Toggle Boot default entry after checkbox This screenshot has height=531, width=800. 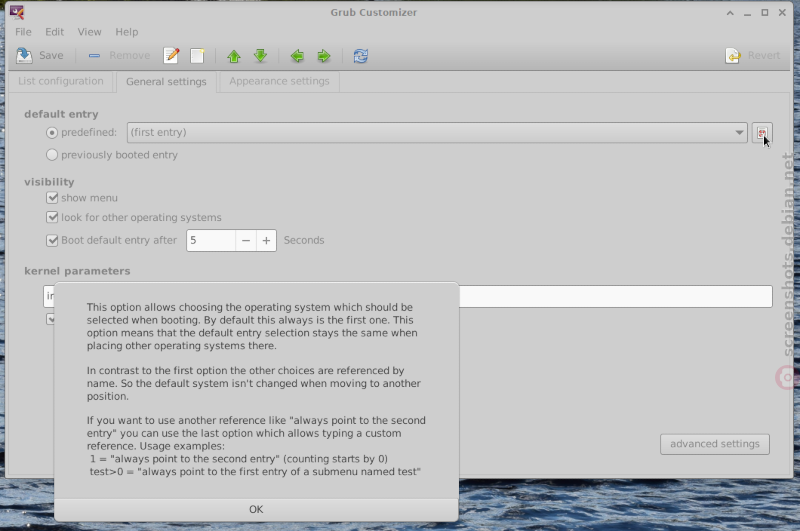[52, 240]
